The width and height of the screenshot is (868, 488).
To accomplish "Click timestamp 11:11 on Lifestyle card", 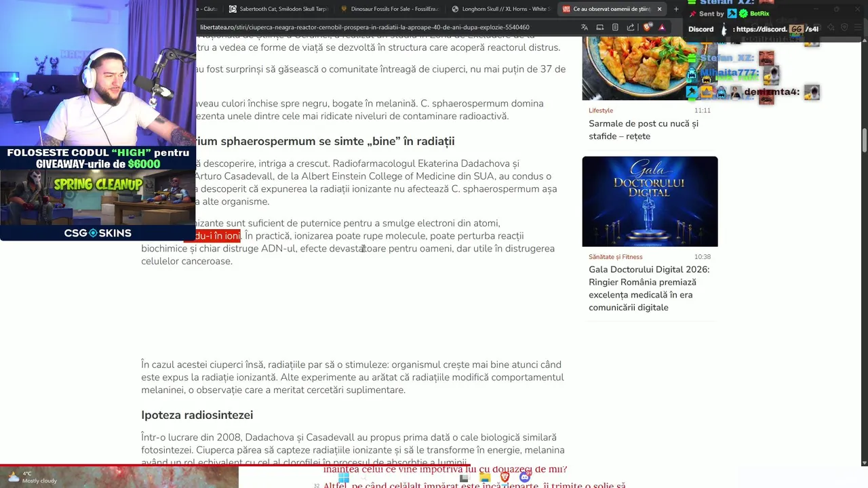I will tap(703, 110).
